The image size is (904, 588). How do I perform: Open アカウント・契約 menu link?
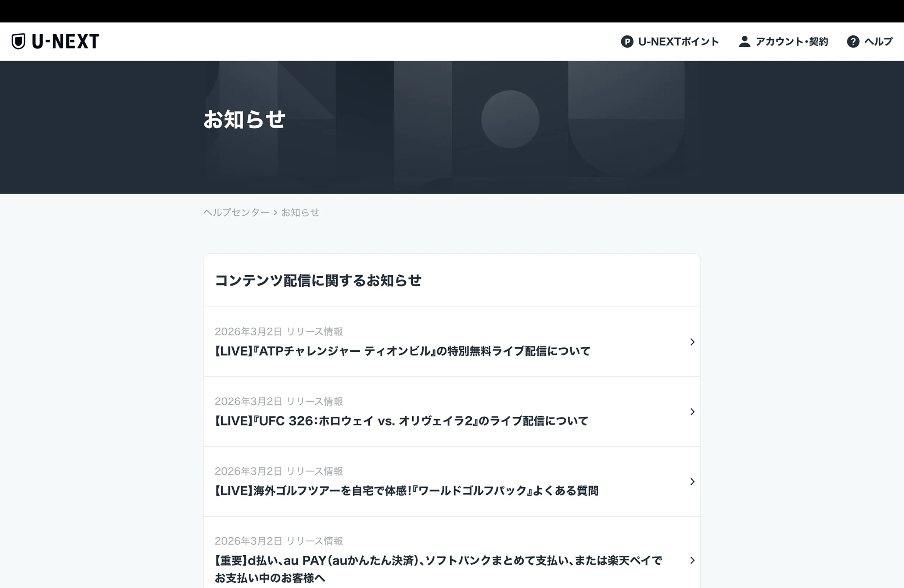point(783,42)
